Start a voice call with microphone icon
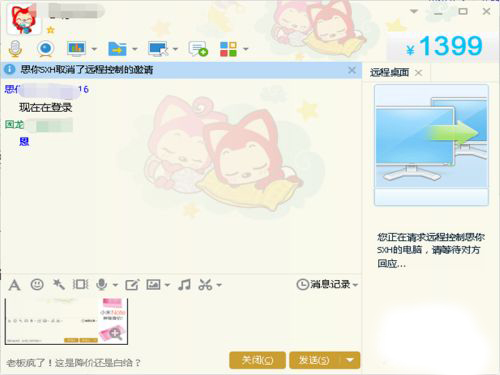Screen dimensions: 500x375 [x=15, y=49]
